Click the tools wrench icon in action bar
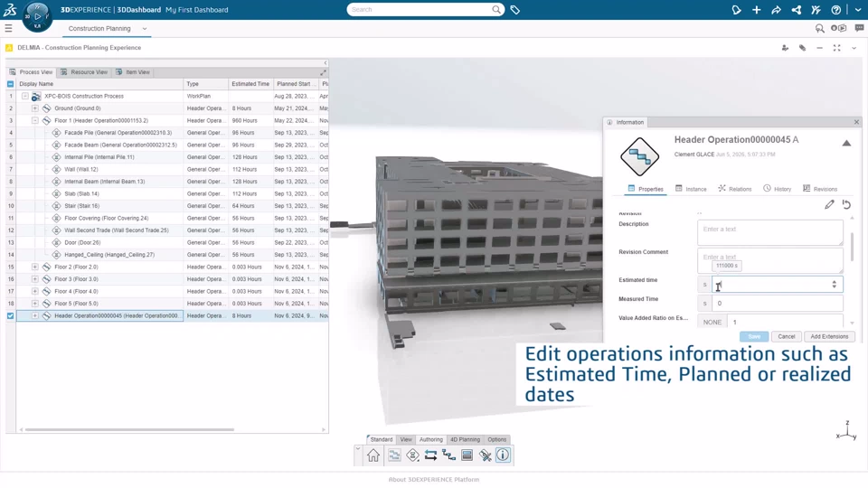The width and height of the screenshot is (868, 488). pyautogui.click(x=485, y=455)
